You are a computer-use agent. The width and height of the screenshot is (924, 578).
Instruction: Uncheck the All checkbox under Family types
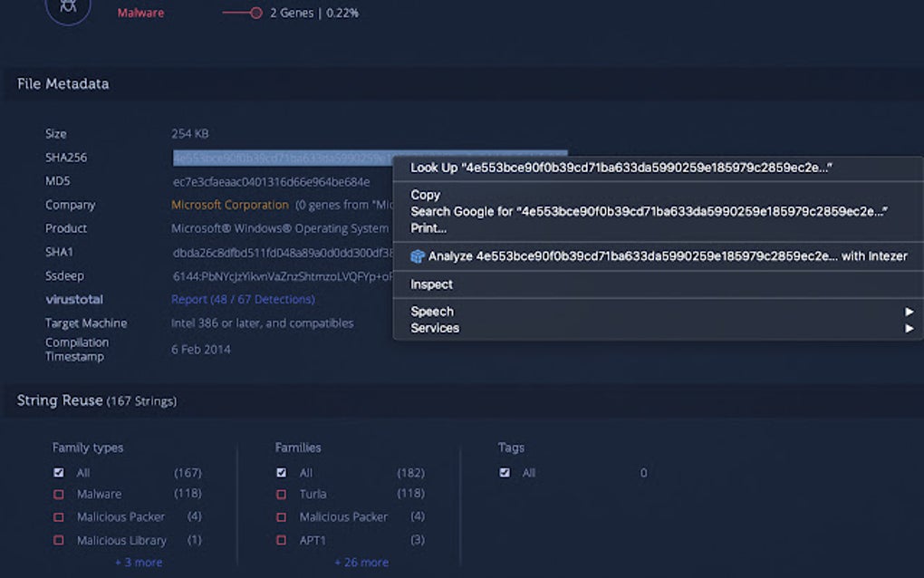(59, 472)
